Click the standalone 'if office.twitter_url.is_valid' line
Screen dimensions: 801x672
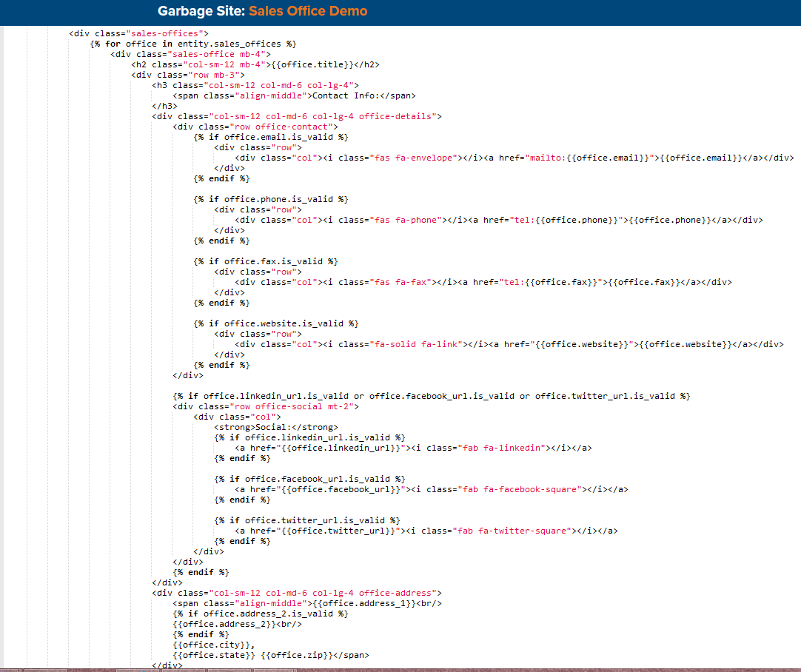(x=307, y=521)
